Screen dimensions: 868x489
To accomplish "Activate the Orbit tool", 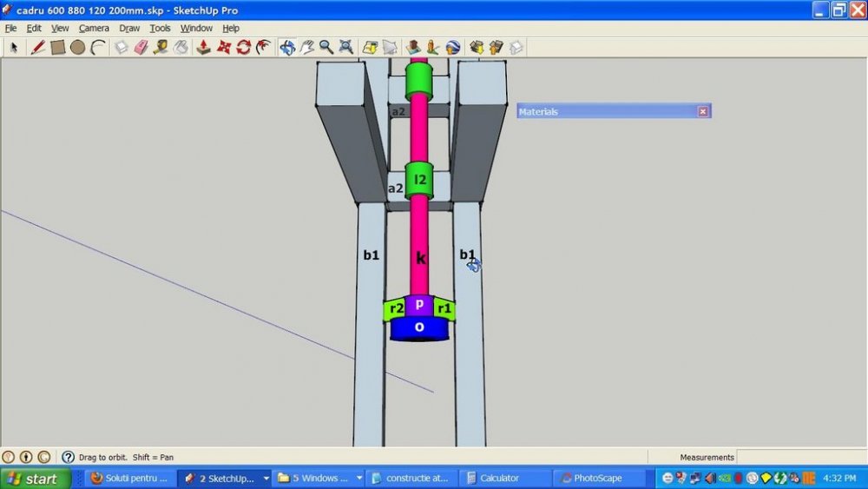I will 286,48.
